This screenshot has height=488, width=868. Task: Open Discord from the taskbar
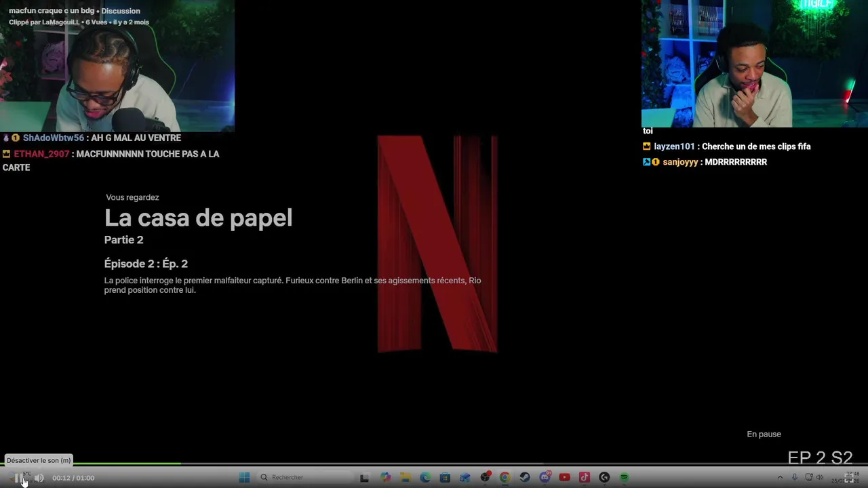click(x=545, y=477)
